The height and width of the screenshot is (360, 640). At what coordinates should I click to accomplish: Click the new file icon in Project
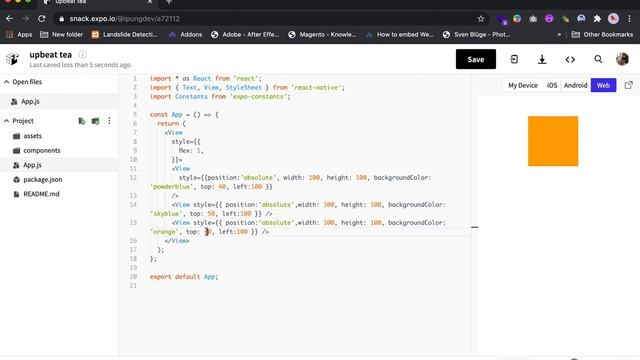click(82, 121)
